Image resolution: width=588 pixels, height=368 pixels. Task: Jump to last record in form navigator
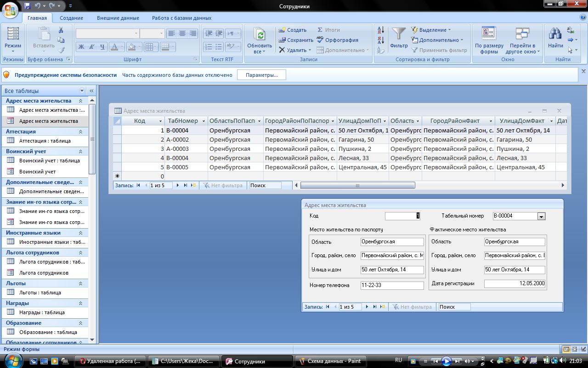(x=375, y=307)
